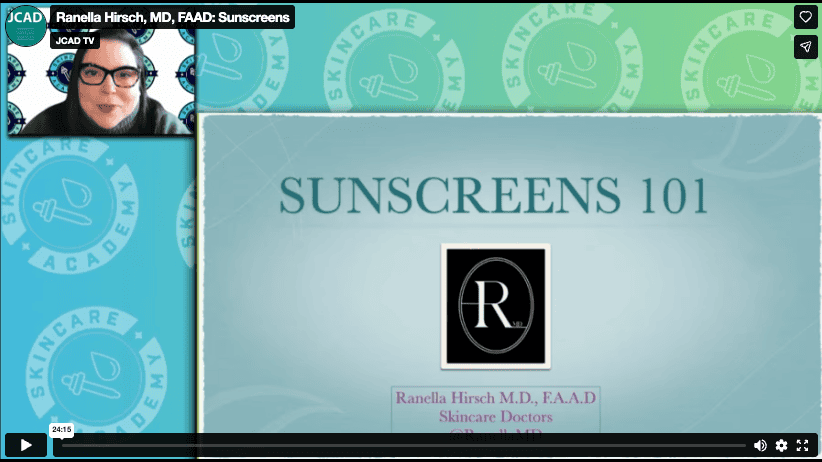Jump near the end of the progress bar

(x=742, y=446)
